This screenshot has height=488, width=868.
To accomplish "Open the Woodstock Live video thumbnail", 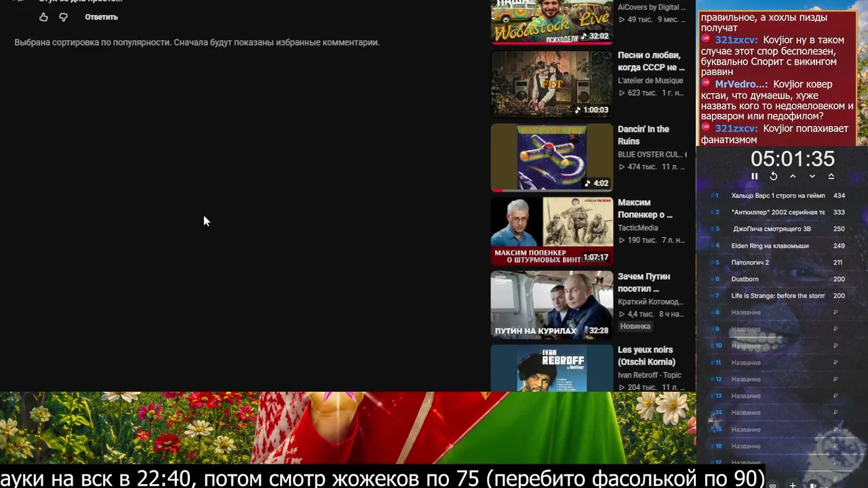I will 551,22.
